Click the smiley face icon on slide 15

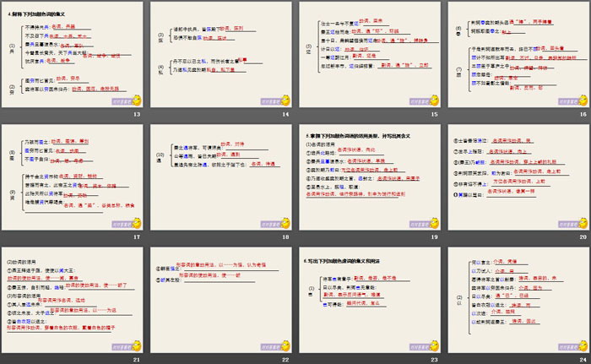tap(435, 101)
